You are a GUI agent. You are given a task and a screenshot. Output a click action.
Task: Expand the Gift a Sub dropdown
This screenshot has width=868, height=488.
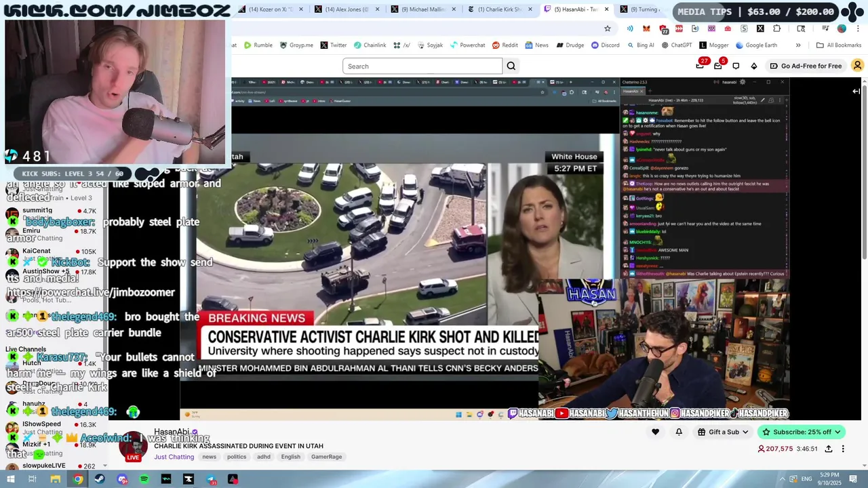point(723,432)
